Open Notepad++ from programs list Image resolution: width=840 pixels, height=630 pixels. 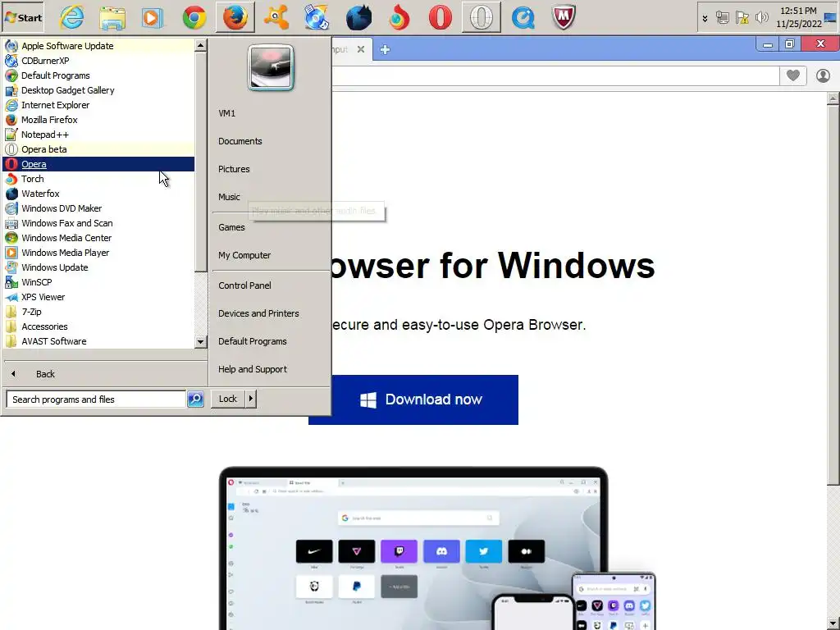[99, 135]
